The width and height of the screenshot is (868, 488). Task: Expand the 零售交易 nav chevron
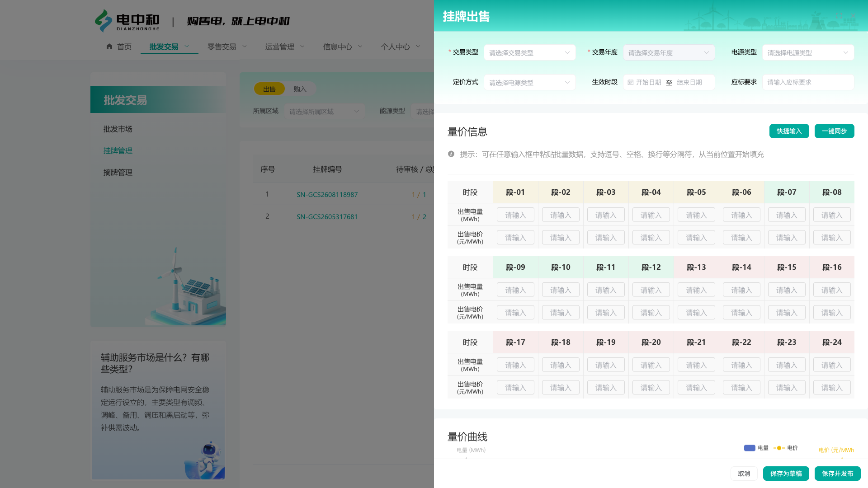pos(245,46)
